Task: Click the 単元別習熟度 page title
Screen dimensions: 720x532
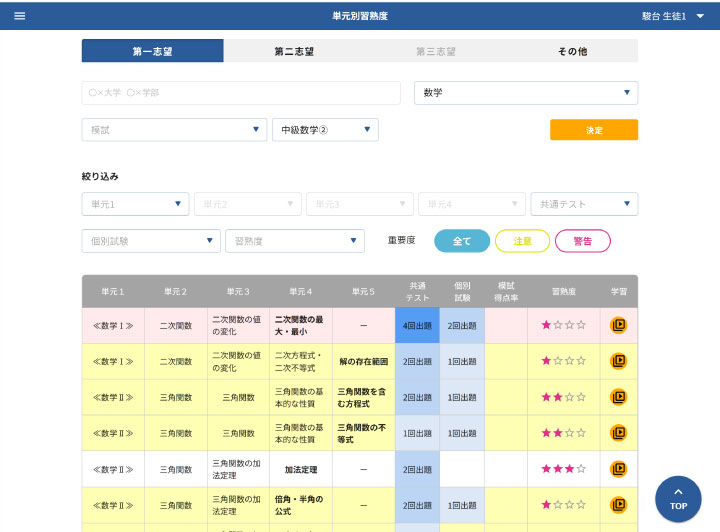Action: coord(360,16)
